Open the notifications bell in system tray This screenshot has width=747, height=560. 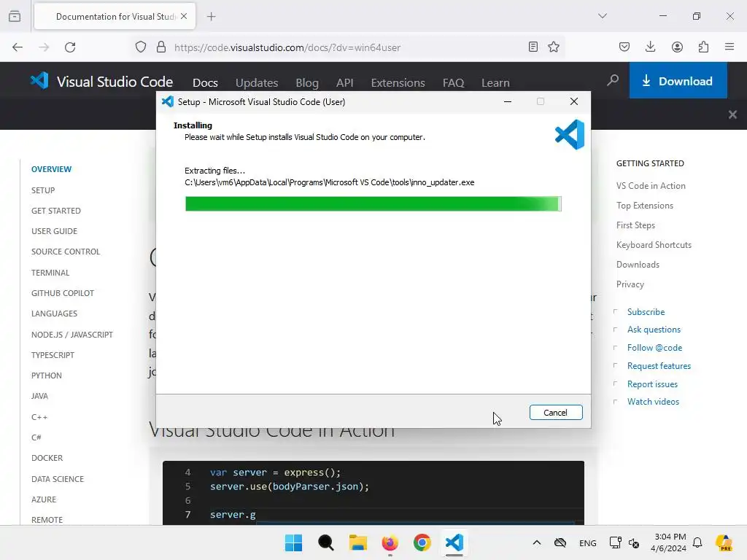(697, 542)
